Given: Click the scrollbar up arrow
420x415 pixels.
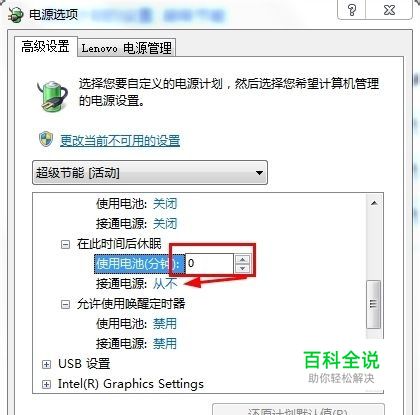Looking at the screenshot, I should pos(374,203).
